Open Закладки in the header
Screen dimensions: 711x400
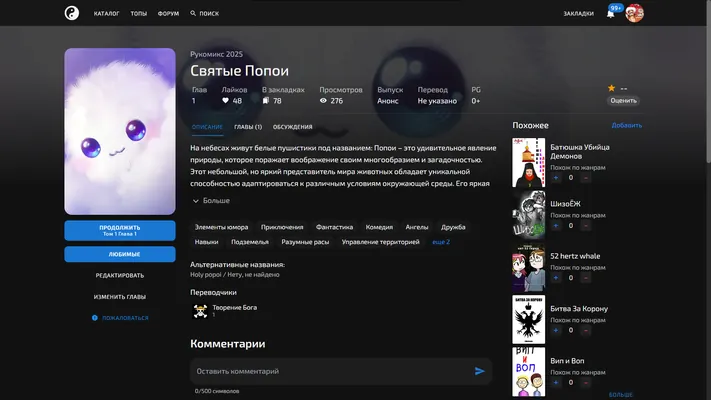coord(578,14)
